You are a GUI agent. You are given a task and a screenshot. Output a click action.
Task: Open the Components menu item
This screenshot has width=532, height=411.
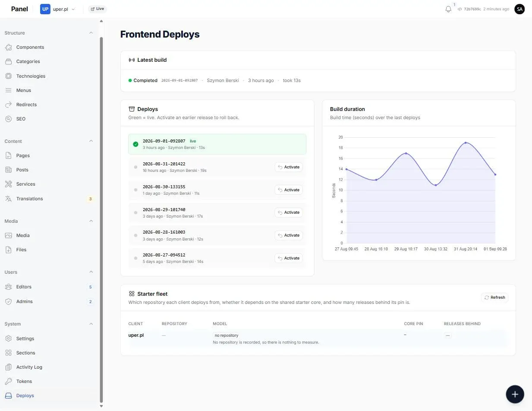(49, 47)
